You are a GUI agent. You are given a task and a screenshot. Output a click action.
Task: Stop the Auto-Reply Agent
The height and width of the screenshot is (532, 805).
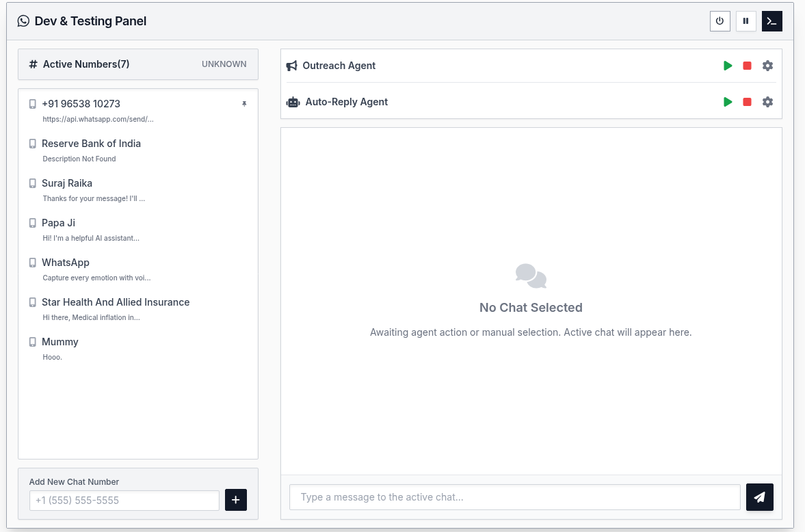click(x=747, y=102)
